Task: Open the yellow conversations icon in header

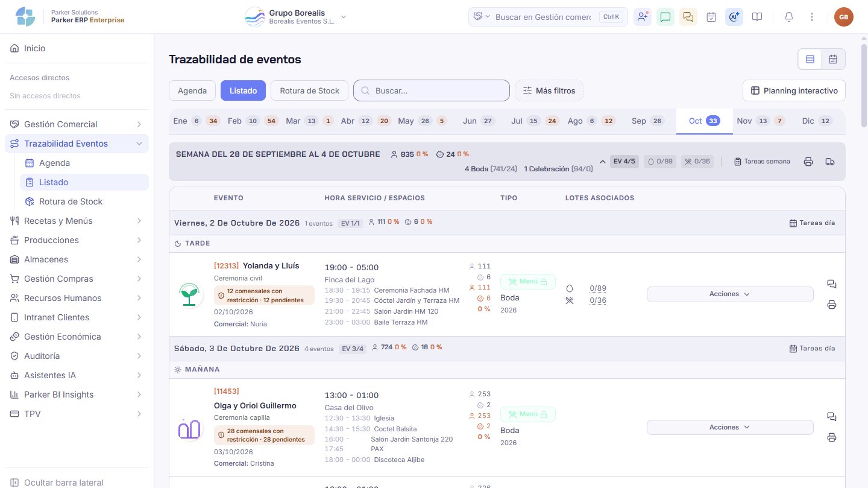Action: pos(688,17)
